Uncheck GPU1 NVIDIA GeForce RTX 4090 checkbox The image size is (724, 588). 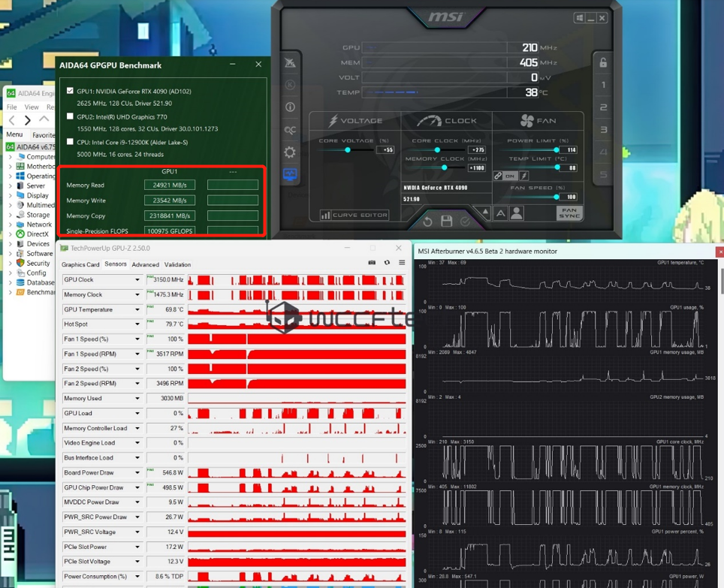pyautogui.click(x=70, y=91)
